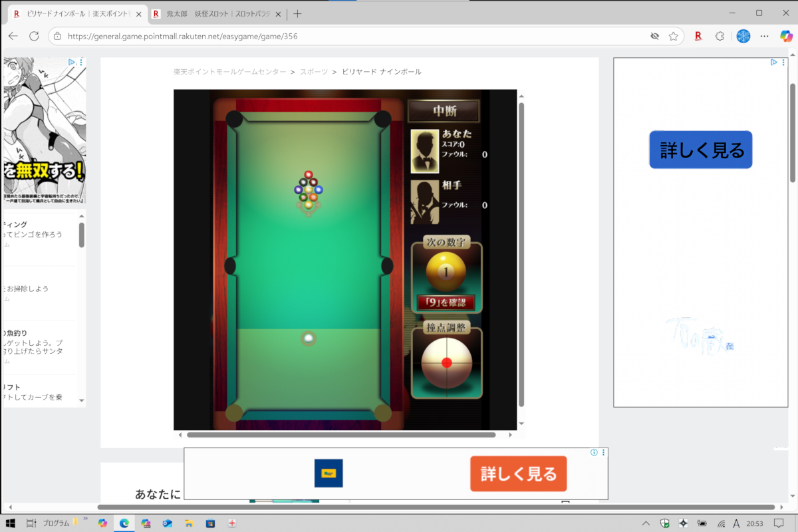Open the AdChoices icon in right ad
The height and width of the screenshot is (532, 798).
773,63
